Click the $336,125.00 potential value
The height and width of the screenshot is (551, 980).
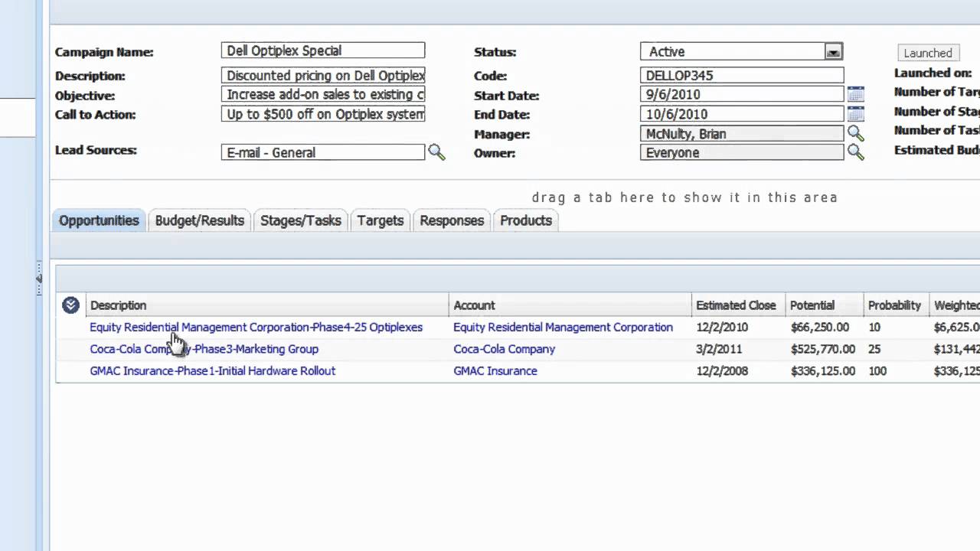822,371
